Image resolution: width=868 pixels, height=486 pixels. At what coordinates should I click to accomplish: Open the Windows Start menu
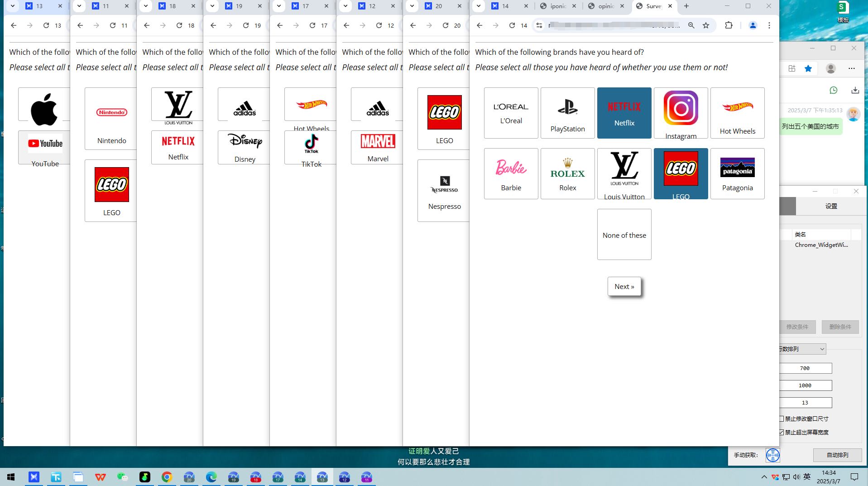pyautogui.click(x=11, y=477)
